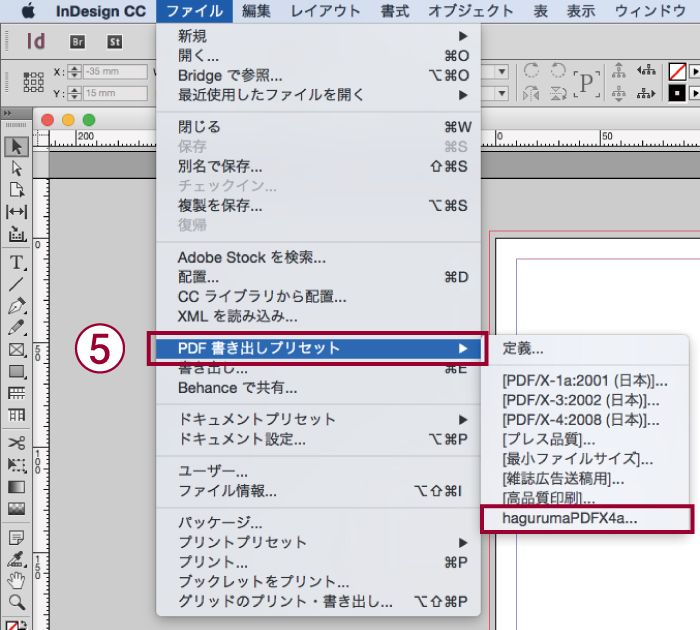Click the stroke color swatch (black)
The height and width of the screenshot is (630, 700).
point(677,93)
